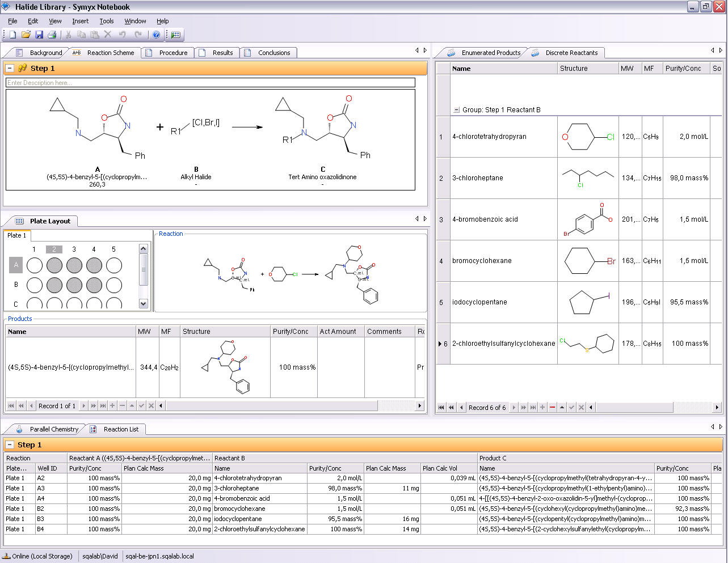Click the Well ID column header

coord(51,468)
